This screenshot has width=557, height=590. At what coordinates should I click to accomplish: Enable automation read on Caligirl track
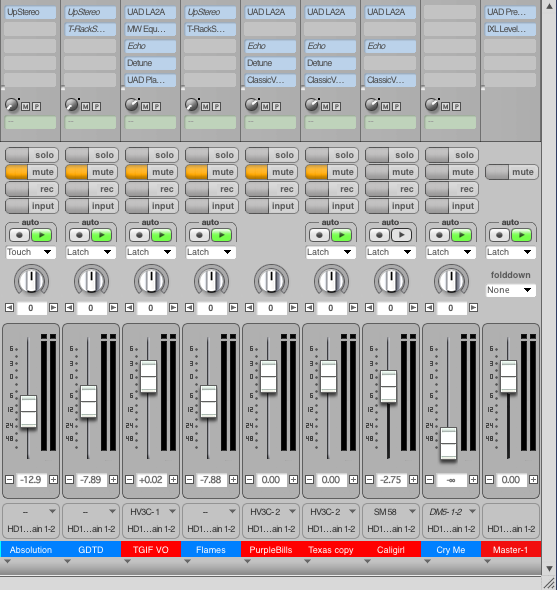(x=402, y=235)
